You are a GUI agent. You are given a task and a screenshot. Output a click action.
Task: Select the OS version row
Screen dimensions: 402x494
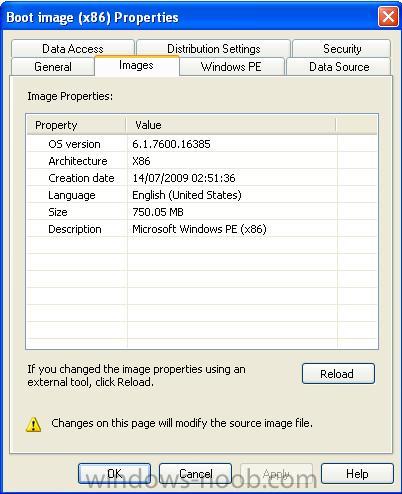point(202,144)
